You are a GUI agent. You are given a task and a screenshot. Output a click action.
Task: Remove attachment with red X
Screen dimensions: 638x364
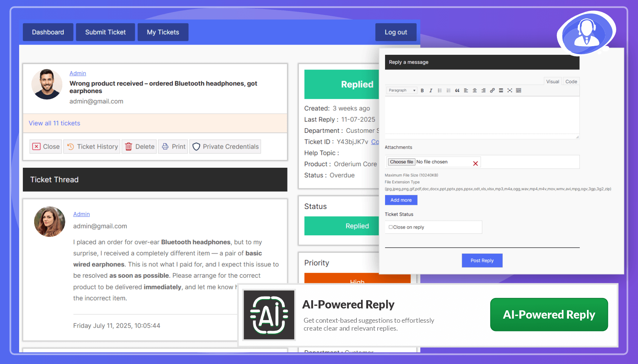click(x=475, y=163)
